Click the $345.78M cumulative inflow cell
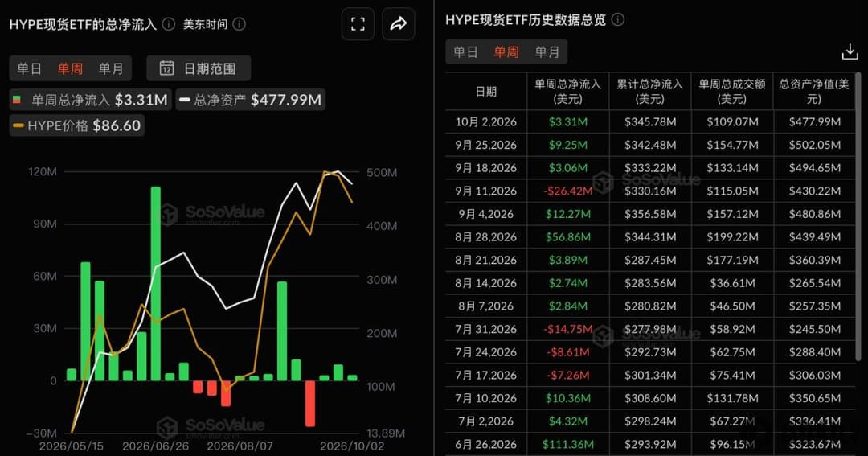This screenshot has width=868, height=456. coord(650,122)
